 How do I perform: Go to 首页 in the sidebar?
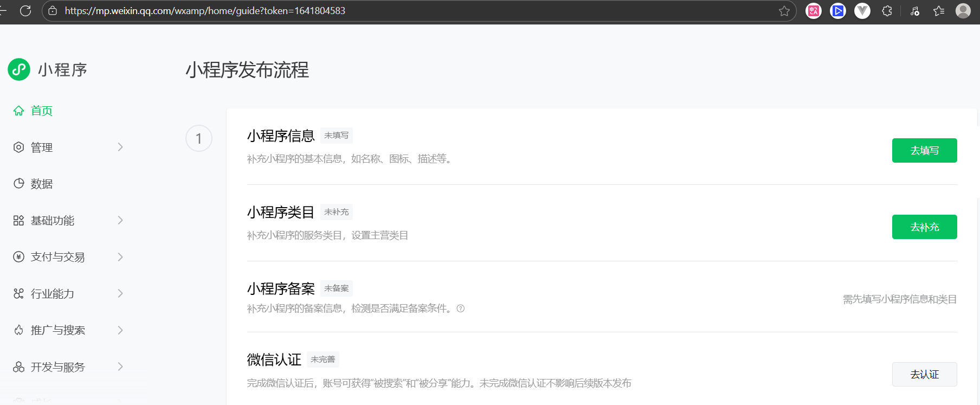click(x=42, y=111)
